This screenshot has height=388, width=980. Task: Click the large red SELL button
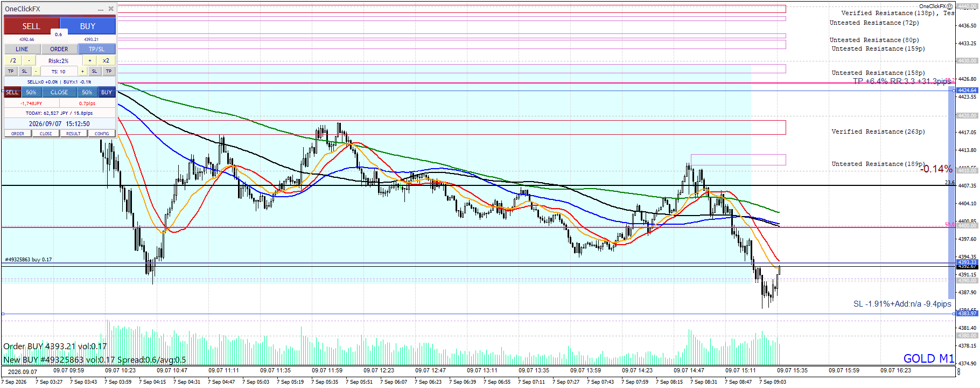pos(31,26)
